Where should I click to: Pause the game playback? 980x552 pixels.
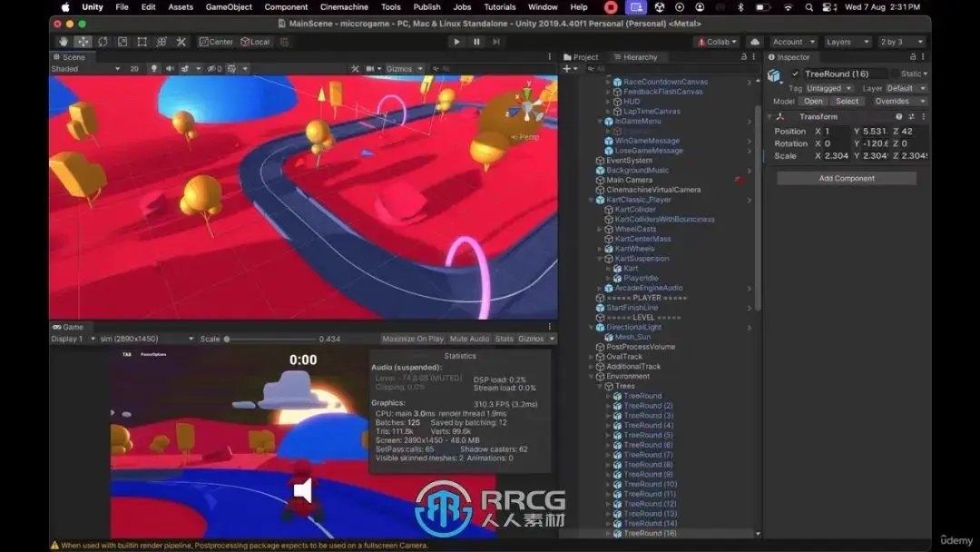click(x=476, y=42)
